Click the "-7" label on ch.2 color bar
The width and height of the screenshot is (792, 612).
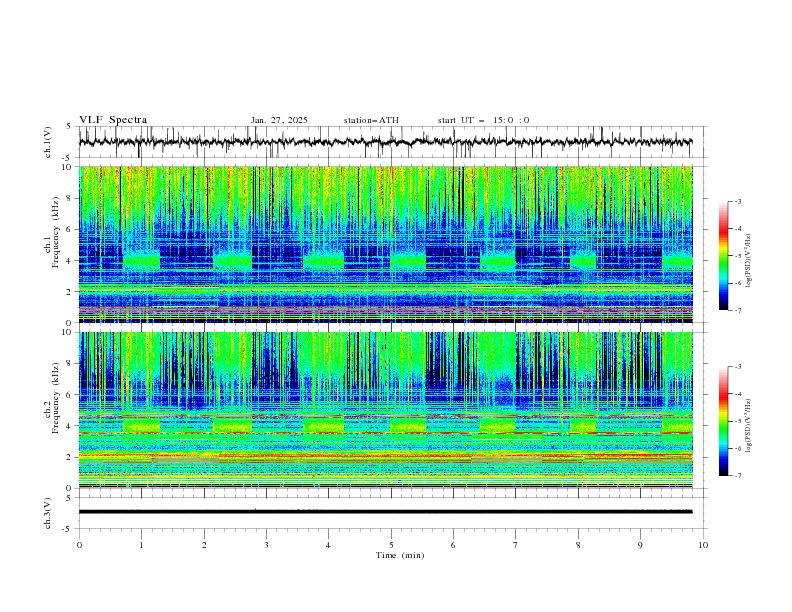738,476
